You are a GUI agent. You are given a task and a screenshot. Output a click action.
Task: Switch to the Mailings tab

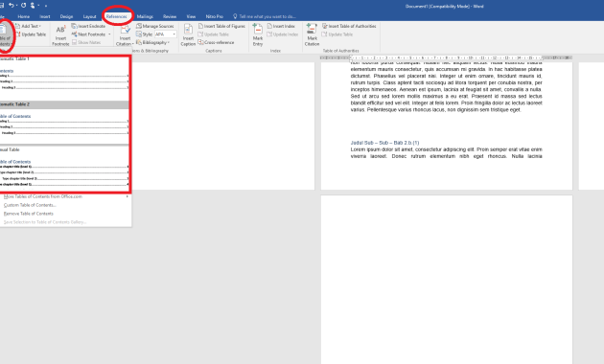pos(145,16)
